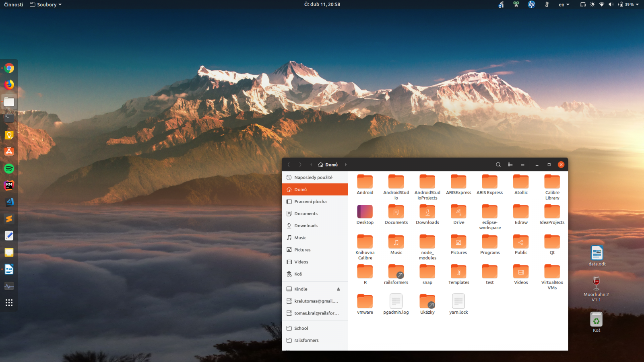The image size is (644, 362).
Task: Select the Koš item in the sidebar
Action: pyautogui.click(x=298, y=274)
